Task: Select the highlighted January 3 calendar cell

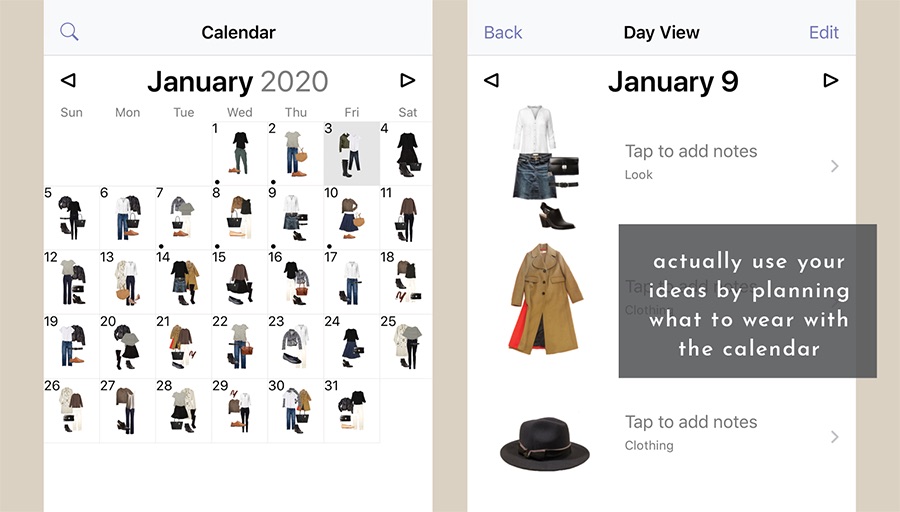Action: pos(351,153)
